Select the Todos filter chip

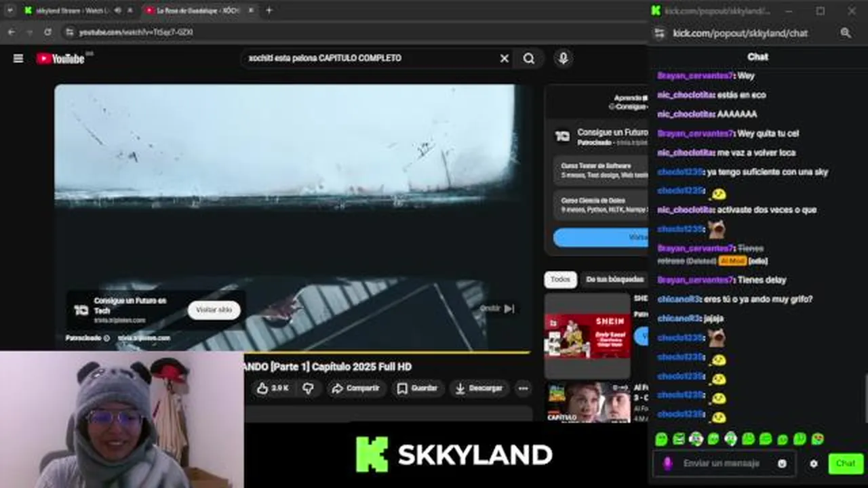560,279
